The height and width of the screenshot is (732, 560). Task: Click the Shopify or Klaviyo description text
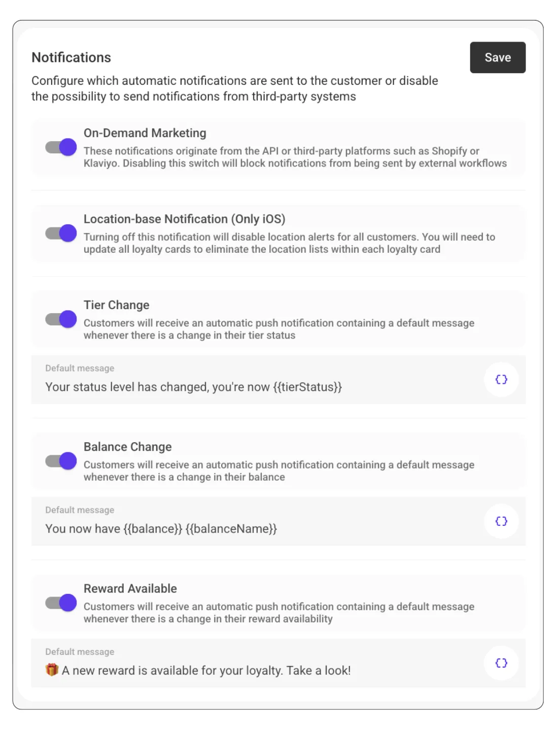point(294,157)
